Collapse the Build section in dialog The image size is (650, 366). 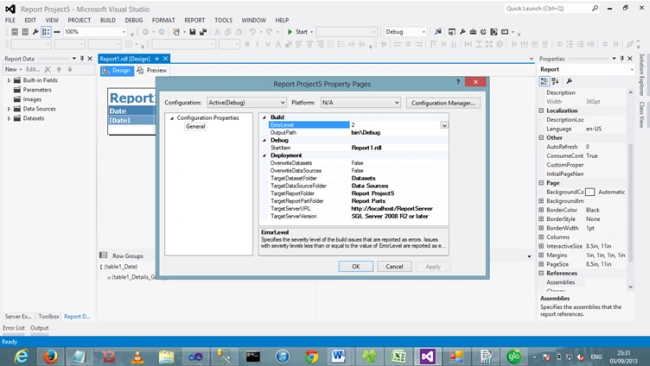click(264, 117)
